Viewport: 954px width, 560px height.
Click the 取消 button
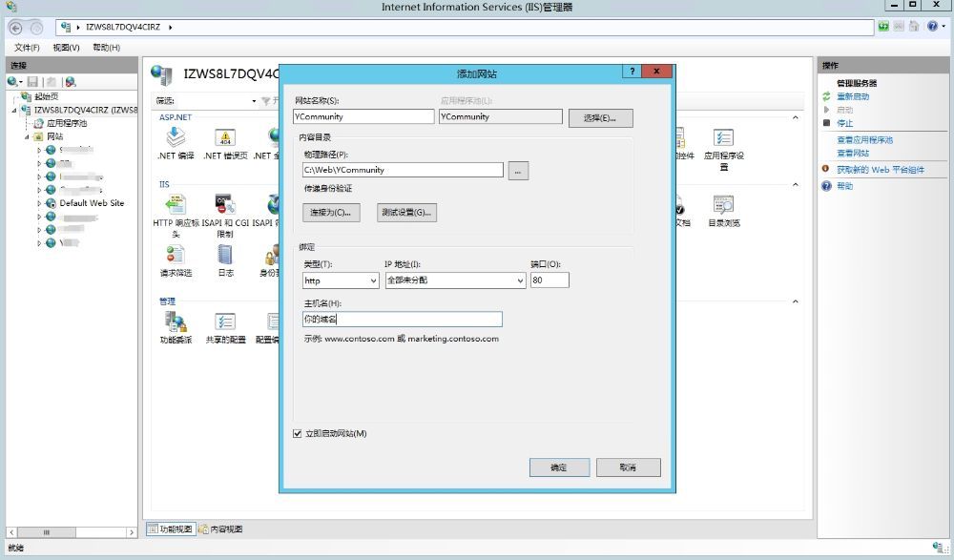628,467
